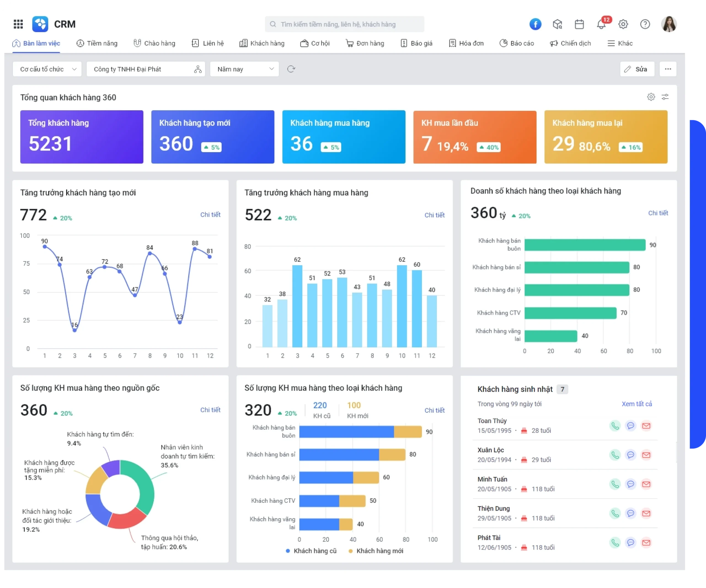Click the Xem tất cả link
Screen dimensions: 706x588
point(637,404)
